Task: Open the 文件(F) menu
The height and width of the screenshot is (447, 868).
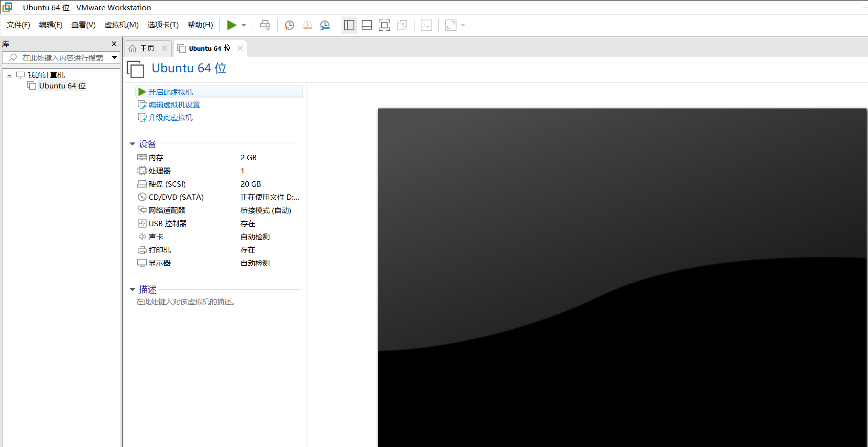Action: pos(19,25)
